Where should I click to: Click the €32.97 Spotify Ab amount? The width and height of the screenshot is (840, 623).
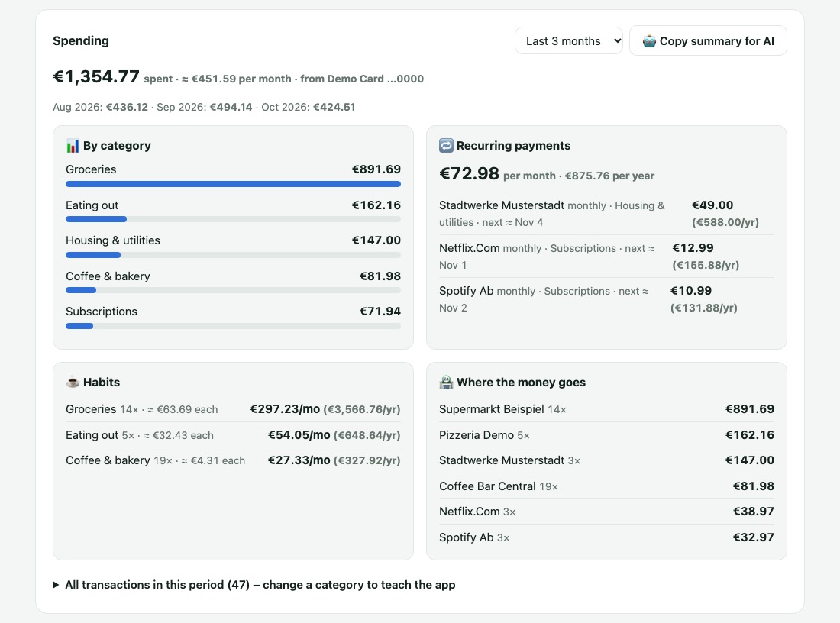(x=753, y=537)
